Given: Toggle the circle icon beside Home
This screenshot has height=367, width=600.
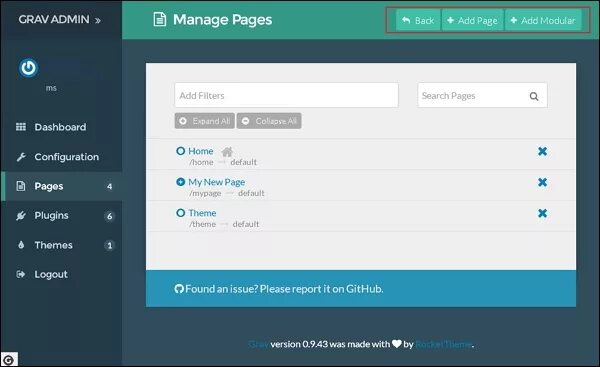Looking at the screenshot, I should (x=181, y=151).
